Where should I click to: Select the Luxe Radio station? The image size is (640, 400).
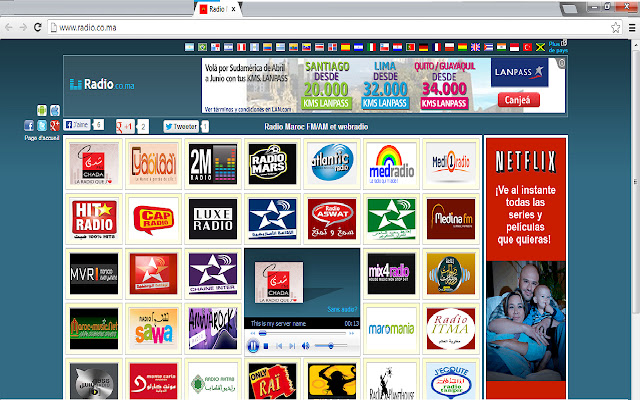coord(213,219)
